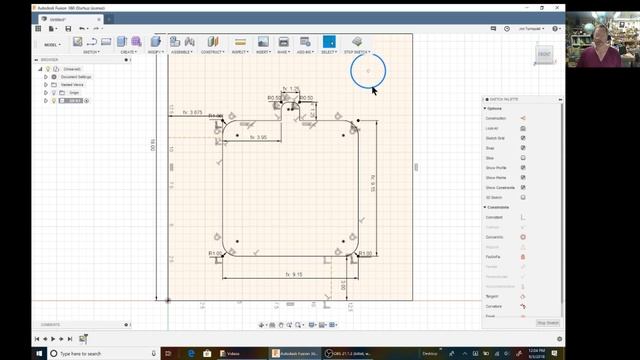
Task: Select the Create Sketch tool icon
Action: [78, 41]
